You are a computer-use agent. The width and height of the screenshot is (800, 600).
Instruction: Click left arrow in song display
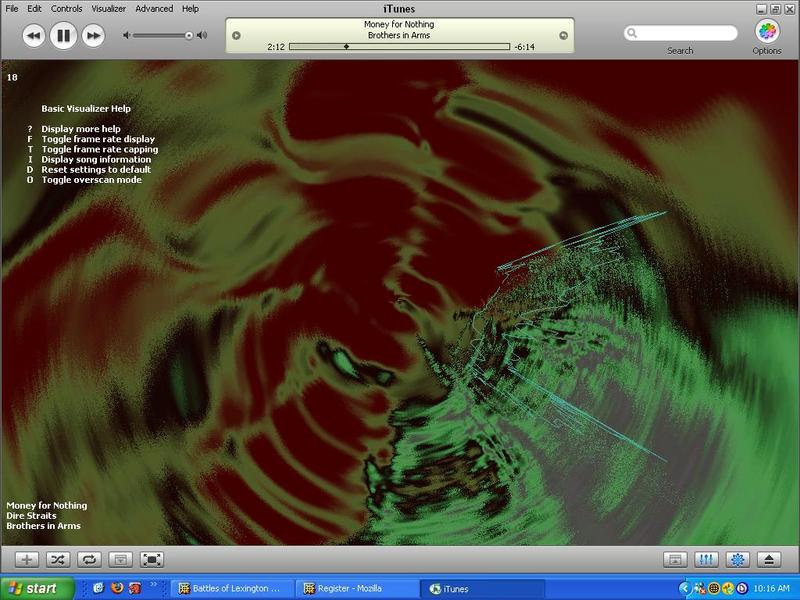point(236,36)
